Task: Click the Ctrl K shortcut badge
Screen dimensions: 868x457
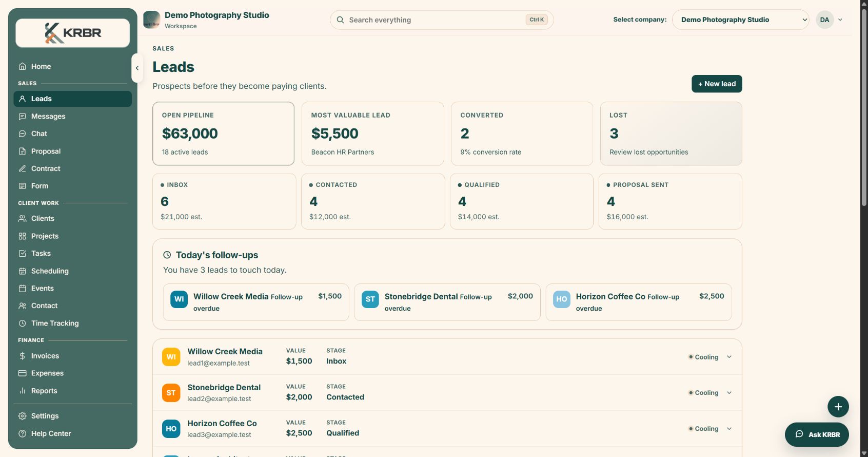Action: click(537, 20)
